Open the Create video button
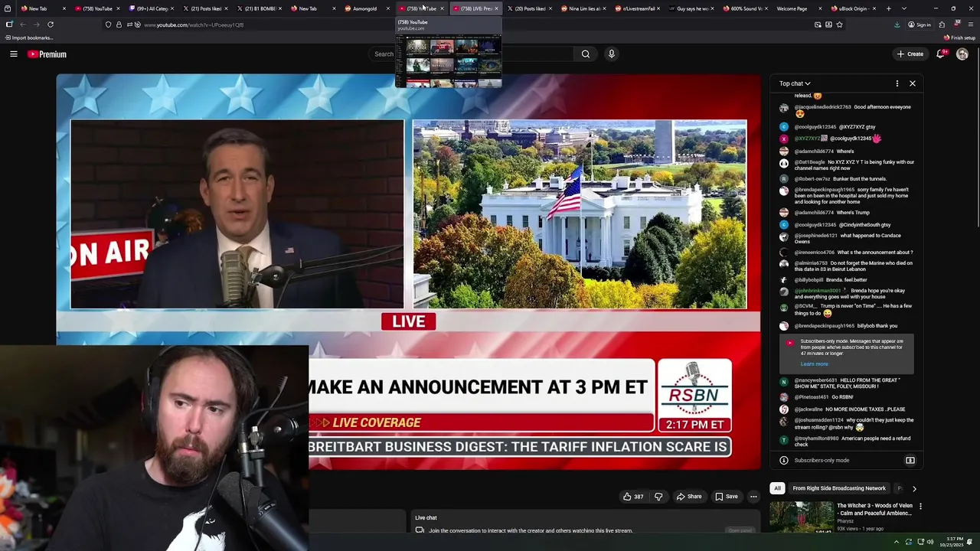Viewport: 980px width, 551px height. (910, 54)
